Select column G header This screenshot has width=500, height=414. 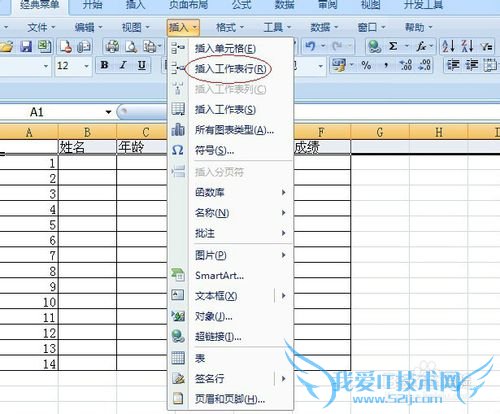coord(380,132)
